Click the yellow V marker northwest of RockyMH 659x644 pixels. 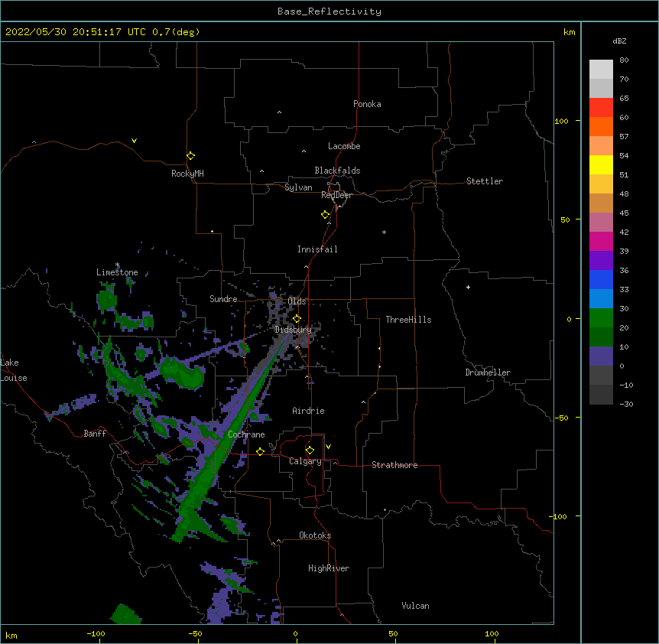click(x=134, y=141)
